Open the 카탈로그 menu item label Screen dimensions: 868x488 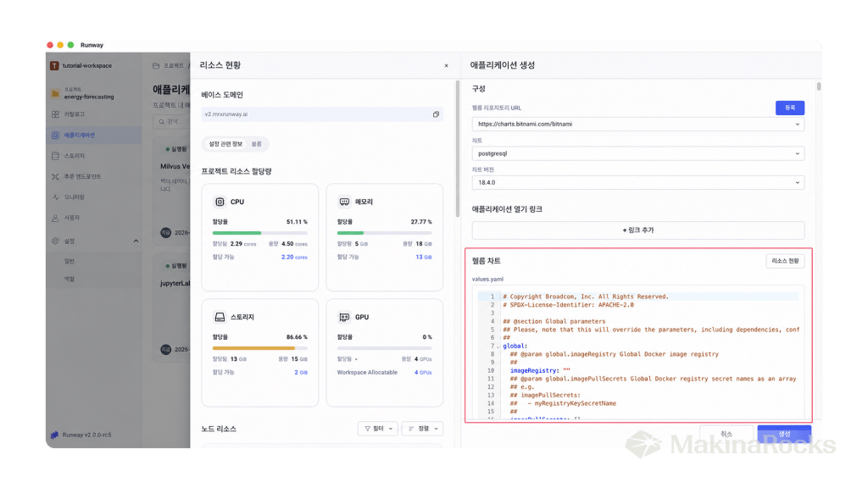(x=75, y=114)
